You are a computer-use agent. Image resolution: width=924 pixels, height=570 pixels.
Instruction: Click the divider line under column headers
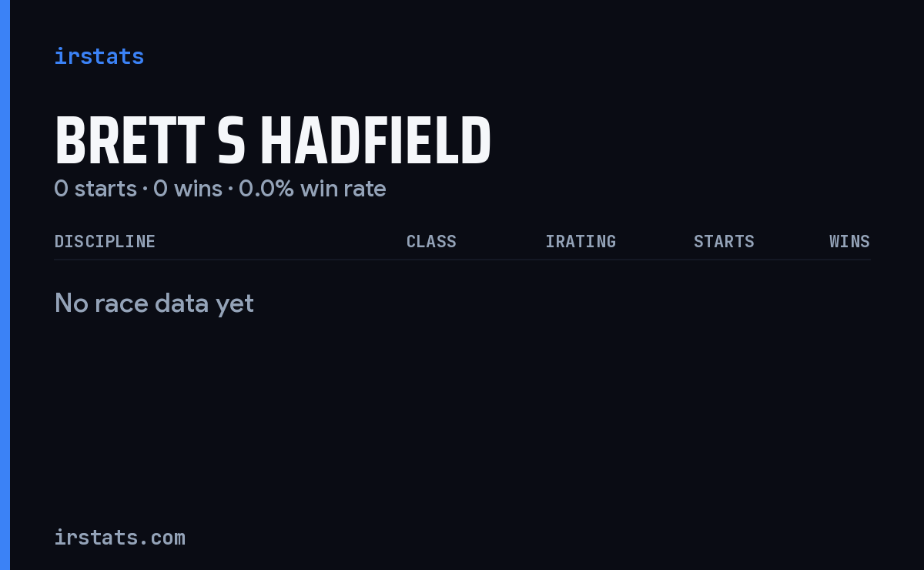(x=462, y=260)
